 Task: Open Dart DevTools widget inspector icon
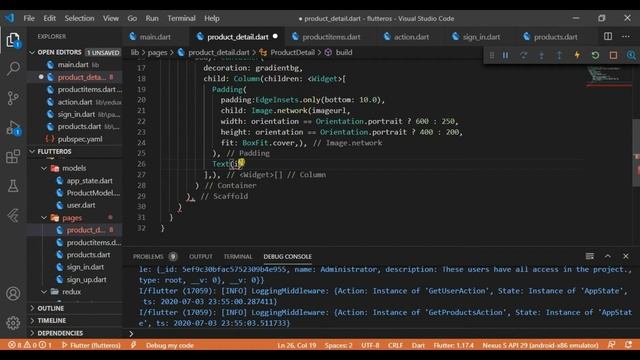(631, 55)
